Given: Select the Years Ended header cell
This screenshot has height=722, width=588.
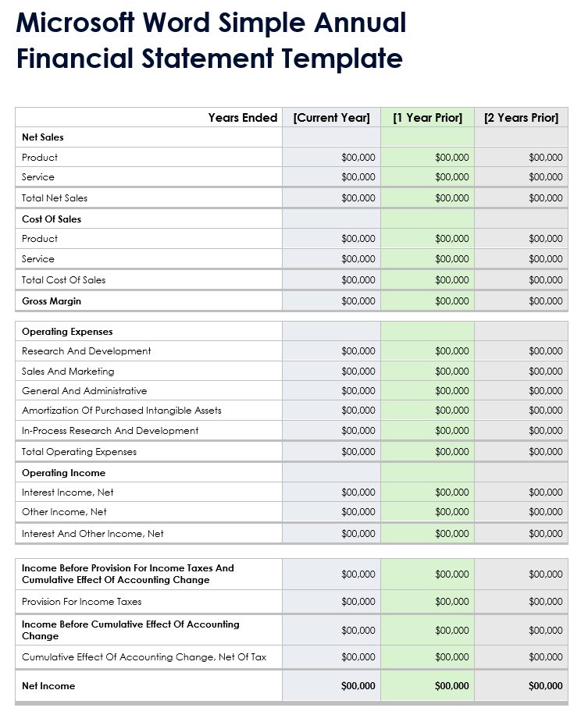Looking at the screenshot, I should (x=242, y=118).
